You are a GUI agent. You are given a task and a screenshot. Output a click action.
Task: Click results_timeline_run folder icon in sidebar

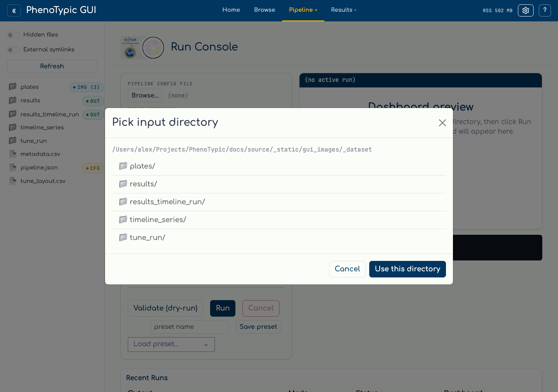click(x=13, y=114)
